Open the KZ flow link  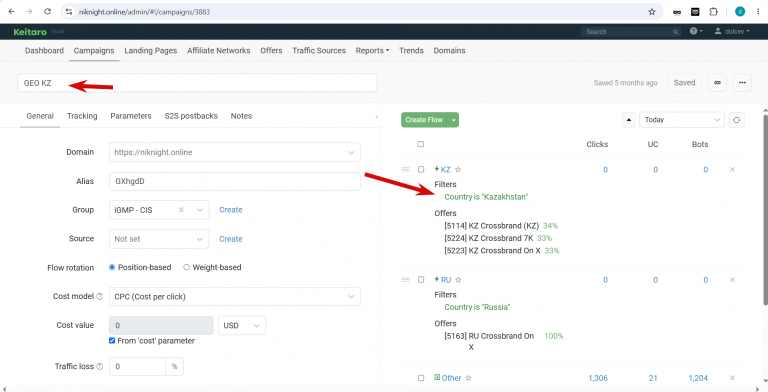(445, 170)
